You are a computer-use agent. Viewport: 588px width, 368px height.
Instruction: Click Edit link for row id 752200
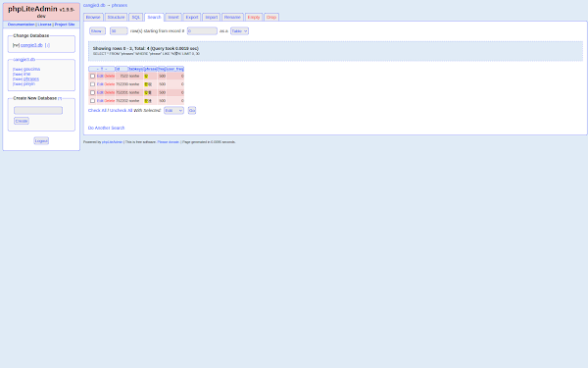(x=100, y=84)
